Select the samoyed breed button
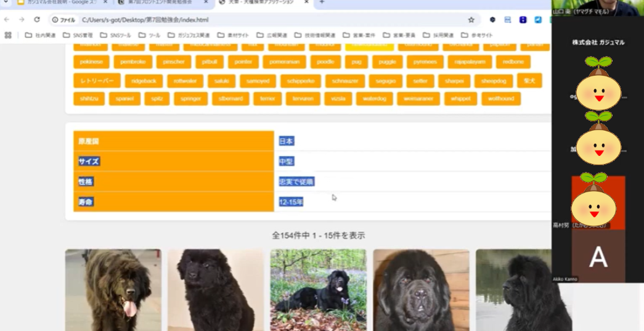The height and width of the screenshot is (331, 644). tap(258, 81)
